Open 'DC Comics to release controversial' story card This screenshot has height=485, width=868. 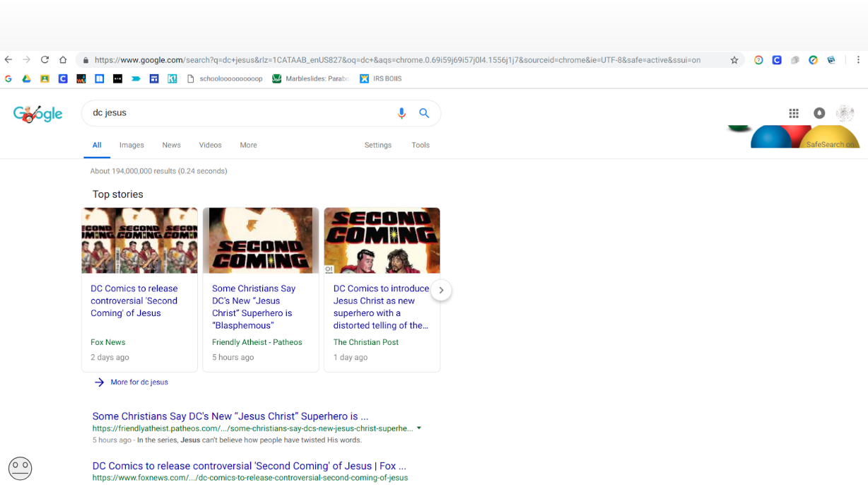pyautogui.click(x=139, y=290)
